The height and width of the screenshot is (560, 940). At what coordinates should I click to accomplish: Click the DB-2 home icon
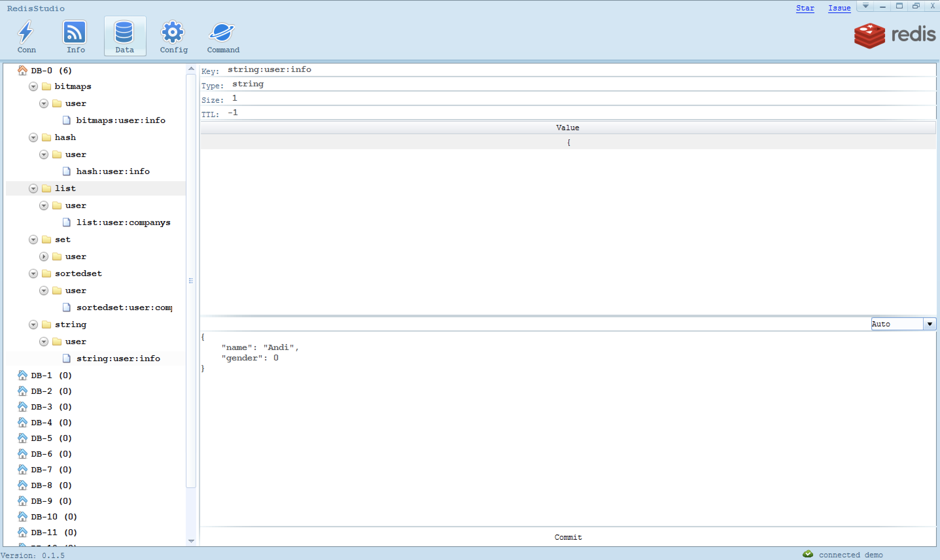[23, 391]
